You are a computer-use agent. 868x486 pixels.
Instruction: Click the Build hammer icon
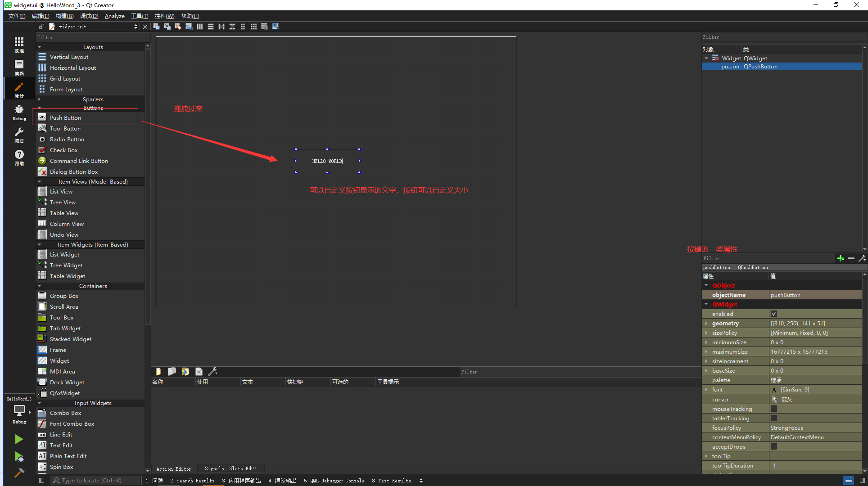click(19, 473)
